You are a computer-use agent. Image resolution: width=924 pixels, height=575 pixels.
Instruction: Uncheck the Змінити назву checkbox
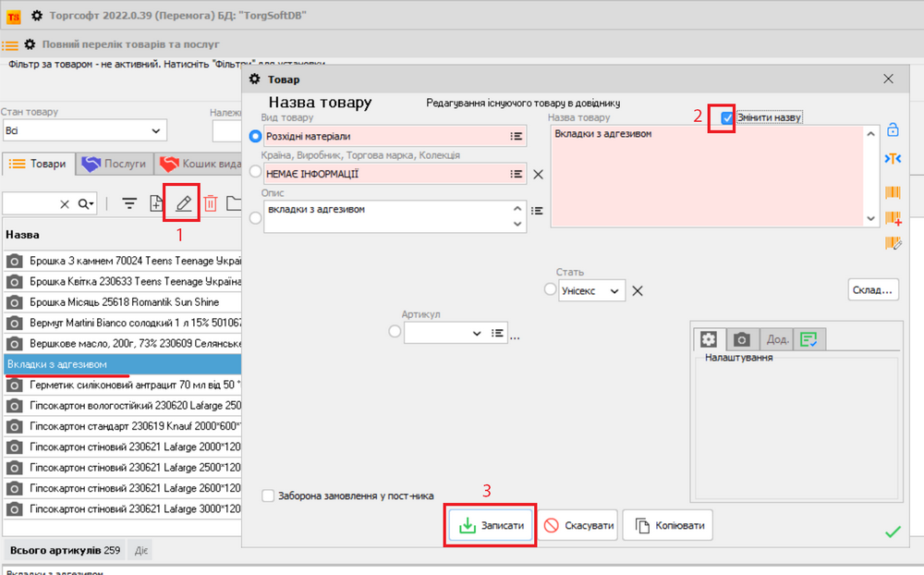pyautogui.click(x=728, y=118)
